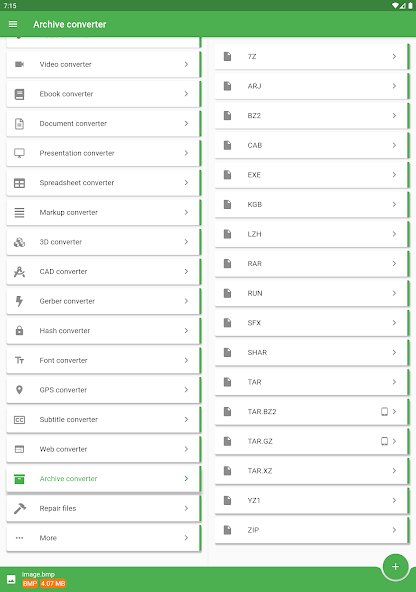Expand More options chevron
The width and height of the screenshot is (416, 592).
coord(186,538)
